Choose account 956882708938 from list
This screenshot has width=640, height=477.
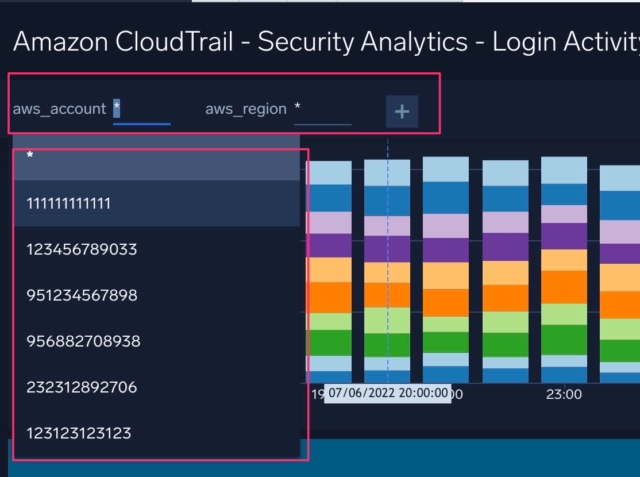[x=157, y=341]
